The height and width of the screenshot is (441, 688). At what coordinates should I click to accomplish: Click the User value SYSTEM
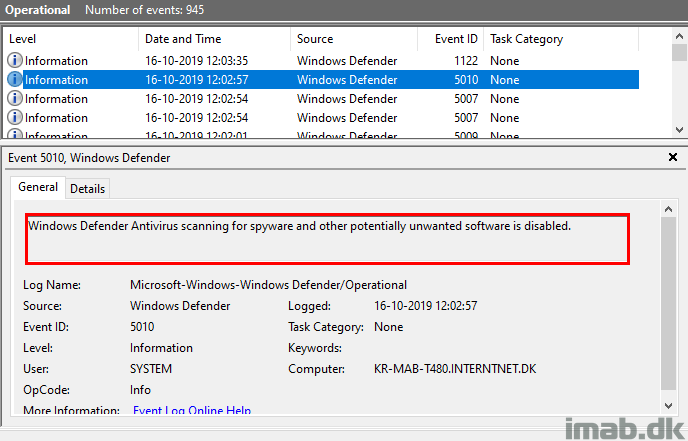point(151,369)
